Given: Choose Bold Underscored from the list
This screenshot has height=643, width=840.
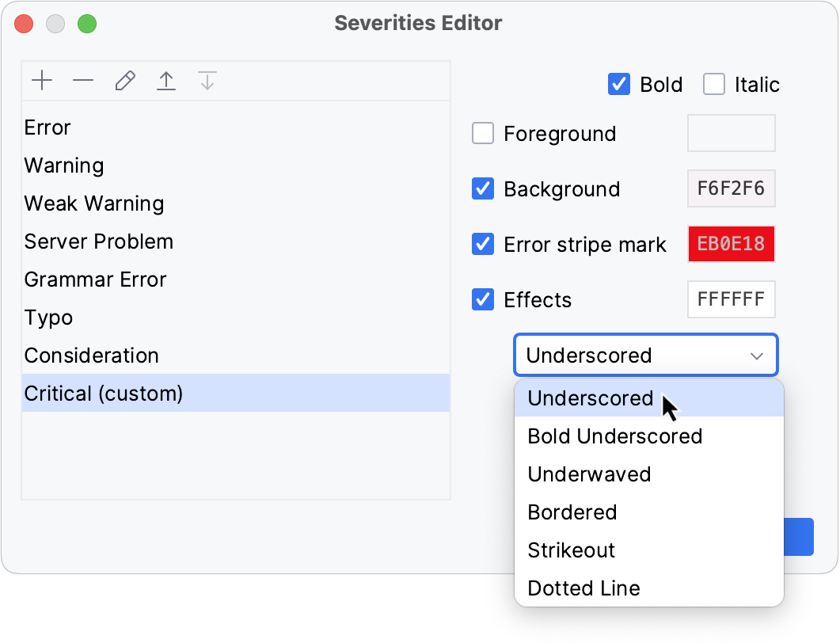Looking at the screenshot, I should tap(615, 436).
